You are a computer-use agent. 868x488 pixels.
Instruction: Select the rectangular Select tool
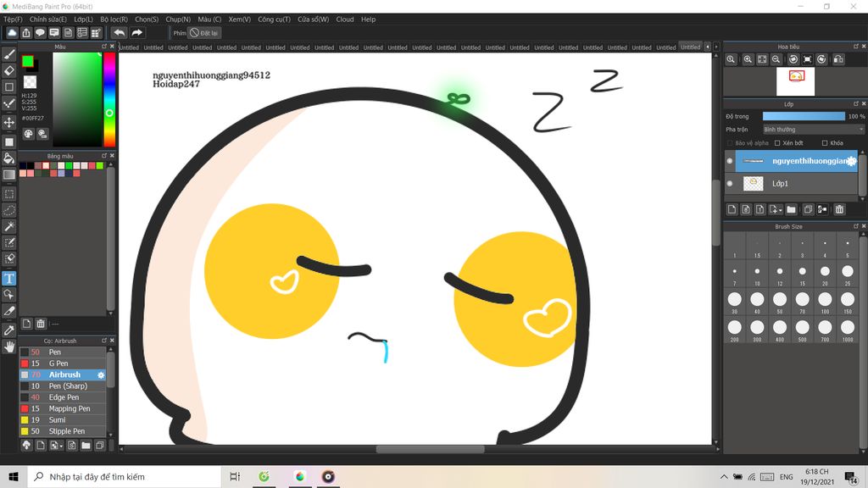[x=8, y=194]
